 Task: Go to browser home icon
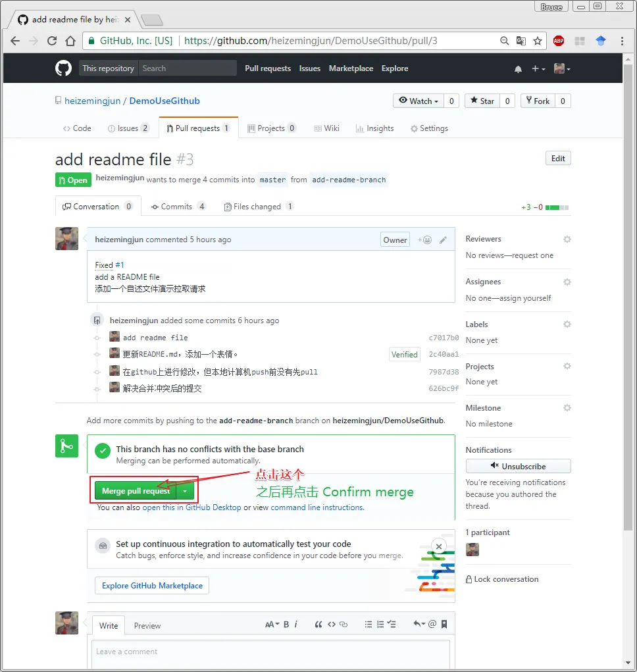(x=70, y=41)
